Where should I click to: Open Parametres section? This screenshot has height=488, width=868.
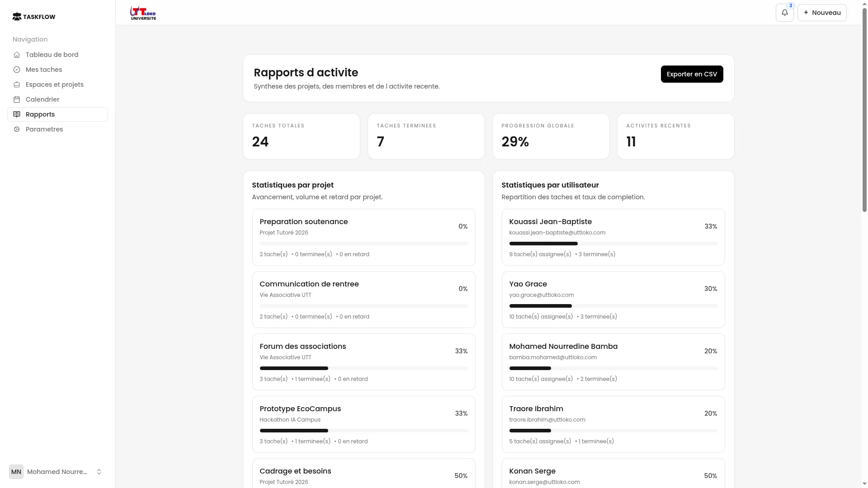click(57, 129)
